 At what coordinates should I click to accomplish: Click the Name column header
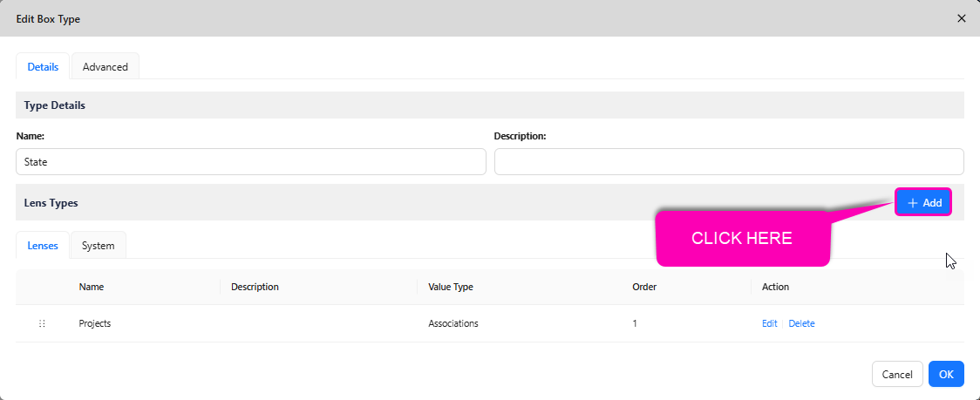tap(92, 287)
